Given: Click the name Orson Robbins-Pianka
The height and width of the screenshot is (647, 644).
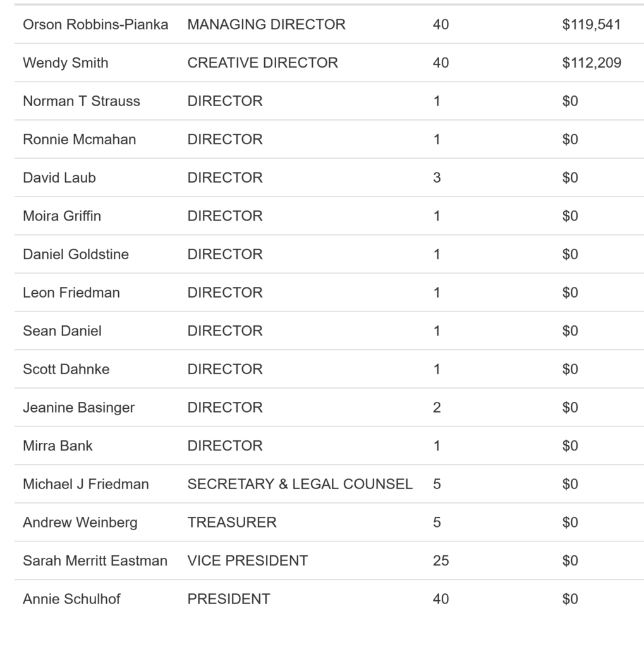Looking at the screenshot, I should click(x=95, y=25).
